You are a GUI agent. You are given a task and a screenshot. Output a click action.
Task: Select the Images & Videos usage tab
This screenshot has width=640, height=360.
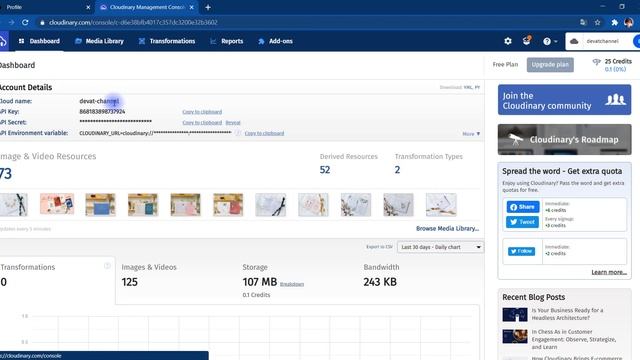coord(176,280)
